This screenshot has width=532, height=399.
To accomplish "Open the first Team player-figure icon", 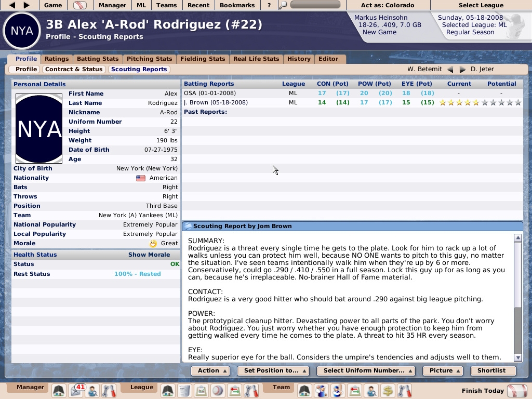I will pos(321,391).
